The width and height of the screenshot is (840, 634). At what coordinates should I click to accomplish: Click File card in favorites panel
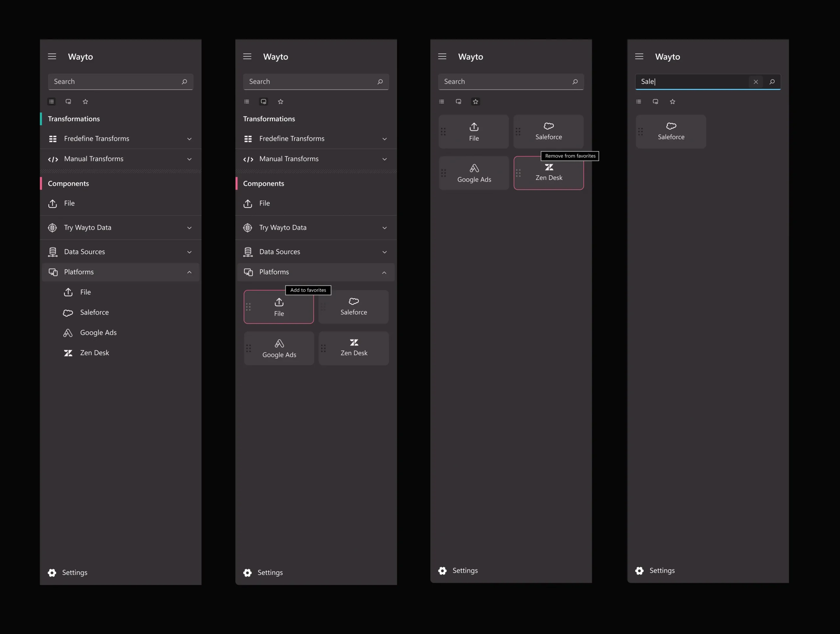pos(473,132)
